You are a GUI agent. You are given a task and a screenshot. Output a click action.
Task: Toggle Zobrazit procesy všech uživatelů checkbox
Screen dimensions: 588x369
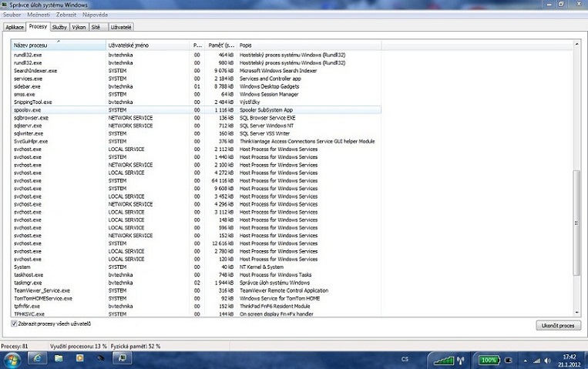pos(14,324)
